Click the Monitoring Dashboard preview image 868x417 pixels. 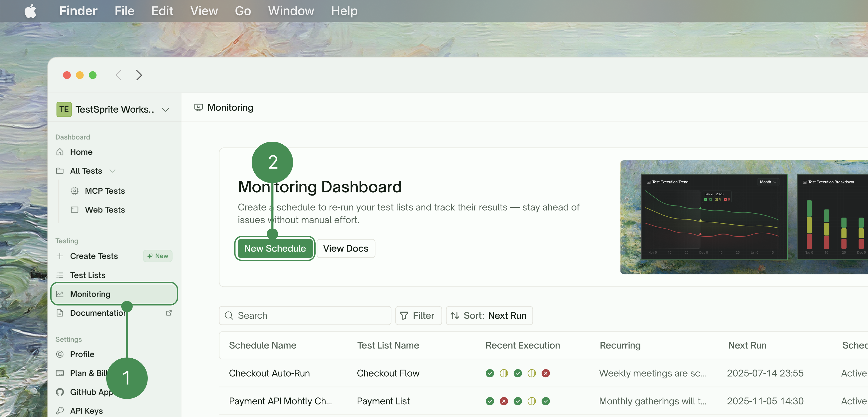click(x=744, y=217)
